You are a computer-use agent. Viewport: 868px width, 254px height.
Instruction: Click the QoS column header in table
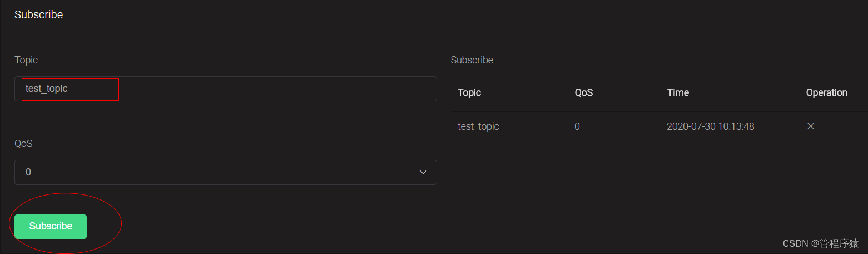(583, 92)
